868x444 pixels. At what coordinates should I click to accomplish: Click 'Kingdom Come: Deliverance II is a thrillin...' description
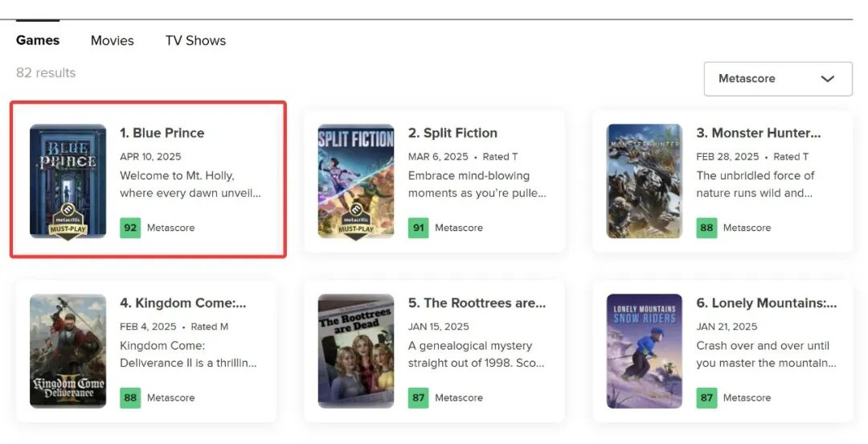pyautogui.click(x=188, y=355)
